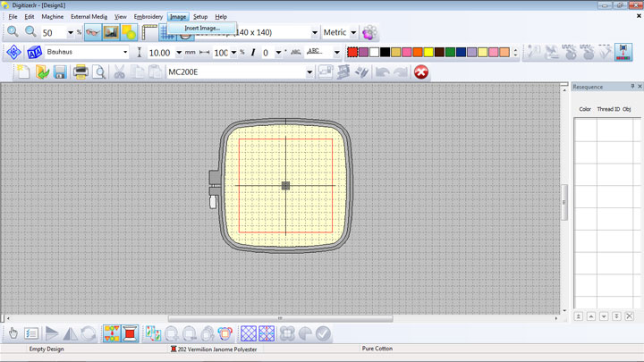
Task: Click the Cut scissors icon
Action: [119, 72]
